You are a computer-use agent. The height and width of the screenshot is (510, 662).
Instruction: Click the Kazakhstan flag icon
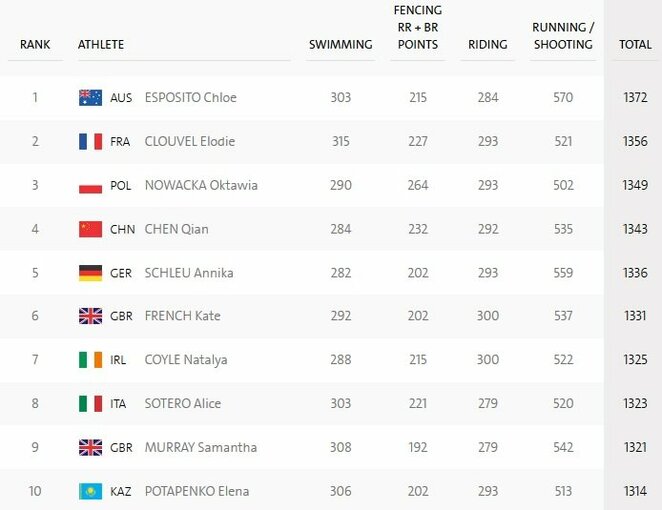(90, 491)
